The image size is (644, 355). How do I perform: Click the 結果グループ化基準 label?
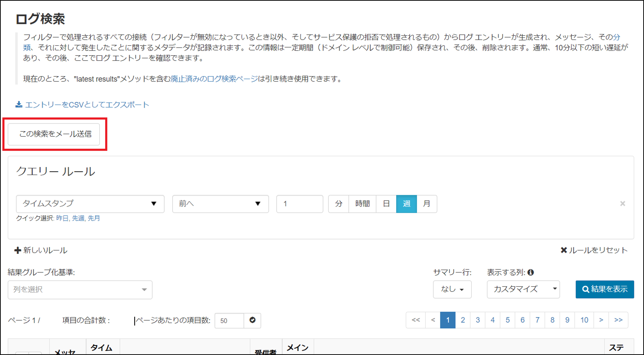(41, 272)
